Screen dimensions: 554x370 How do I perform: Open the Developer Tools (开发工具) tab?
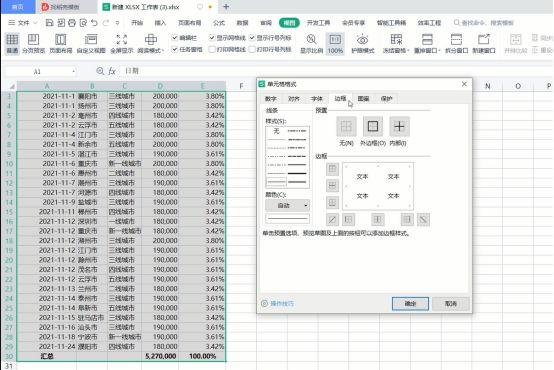pos(318,23)
